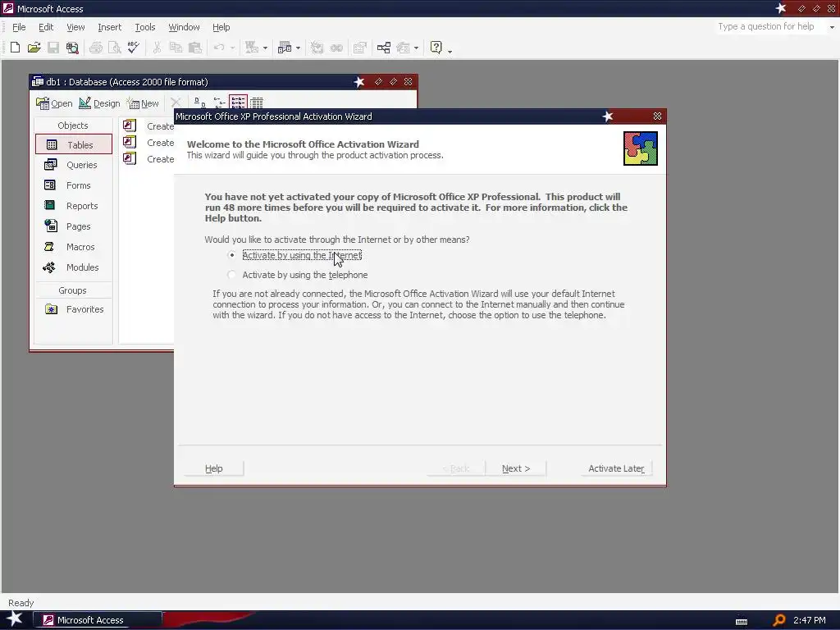Switch db1 window to Details view
Screen dimensions: 840x630
click(257, 102)
